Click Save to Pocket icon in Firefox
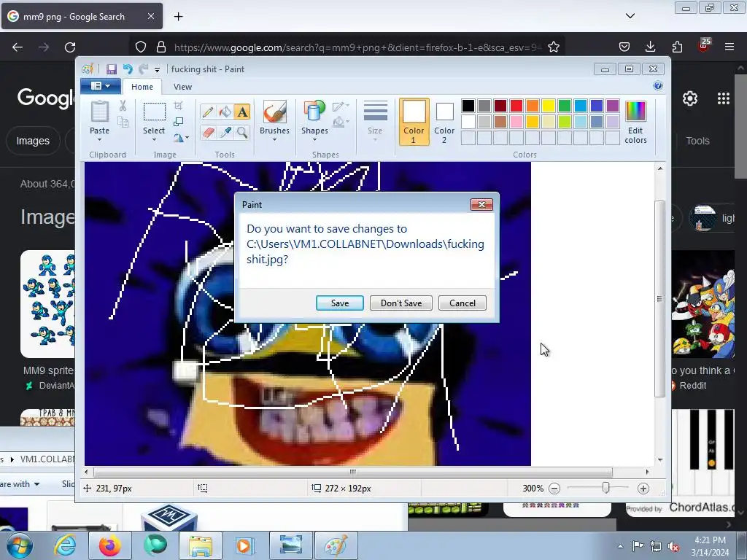Viewport: 747px width, 560px height. tap(624, 47)
